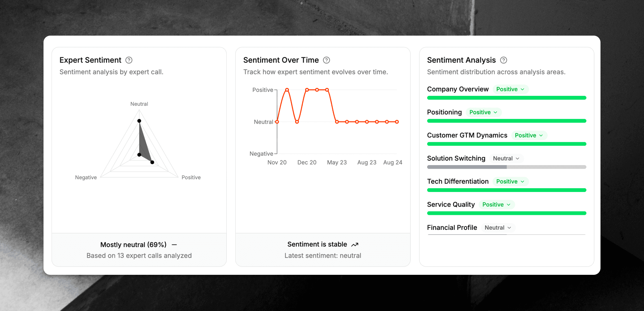644x311 pixels.
Task: Click help icon beside Sentiment Over Time
Action: click(326, 60)
